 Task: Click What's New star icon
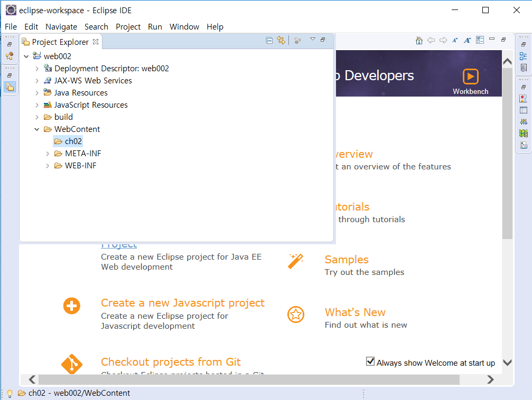coord(296,315)
